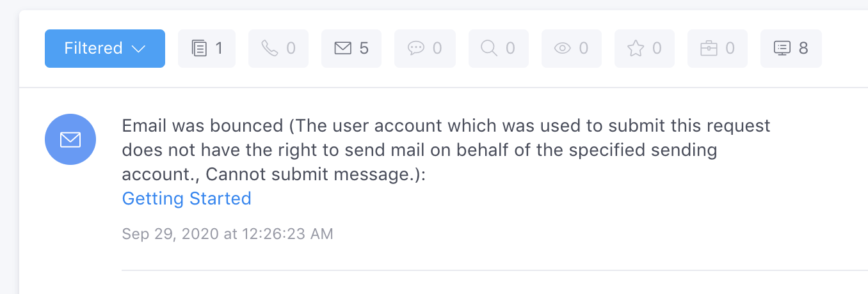Viewport: 868px width, 294px height.
Task: Click the round blue envelope avatar
Action: [70, 139]
